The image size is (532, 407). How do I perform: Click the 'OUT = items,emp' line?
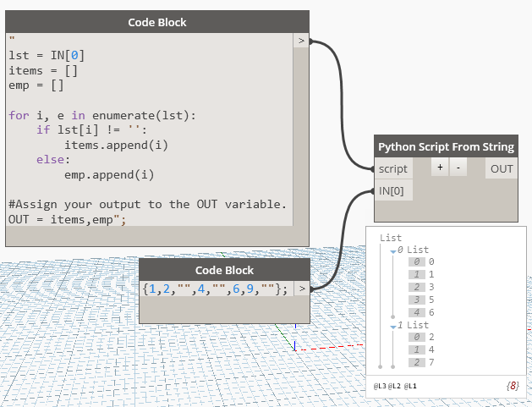coord(67,220)
